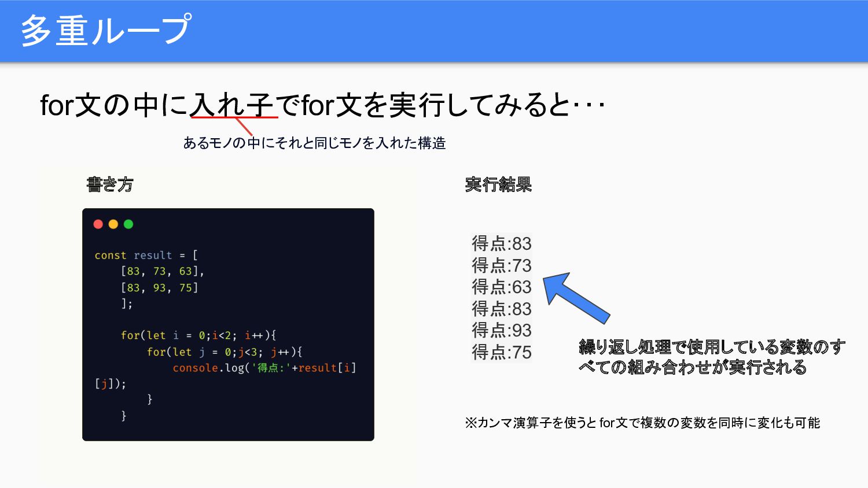Click the closing line '];' in code
The width and height of the screenshot is (868, 488).
pos(127,304)
